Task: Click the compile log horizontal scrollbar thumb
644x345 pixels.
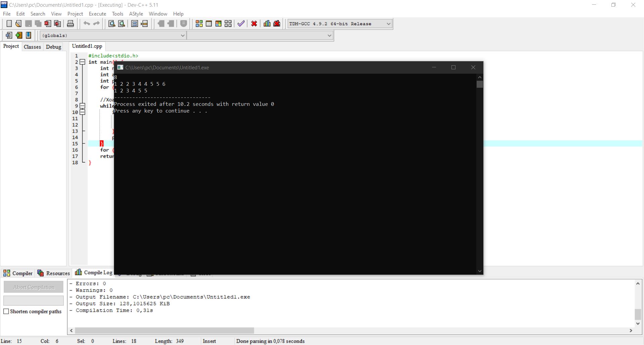Action: click(x=164, y=331)
